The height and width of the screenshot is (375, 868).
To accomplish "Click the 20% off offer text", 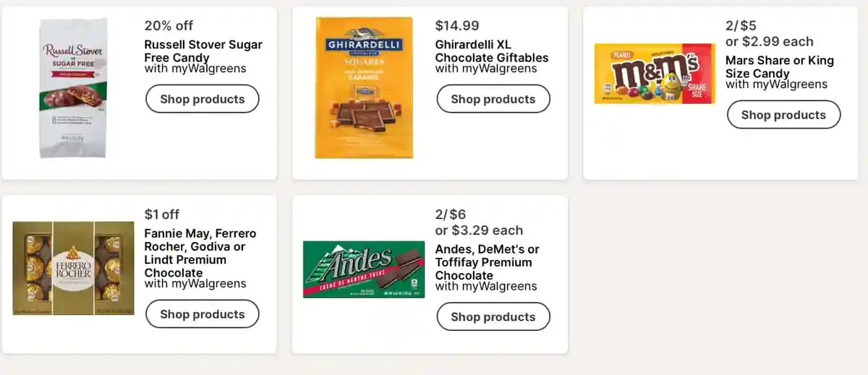I will coord(169,26).
